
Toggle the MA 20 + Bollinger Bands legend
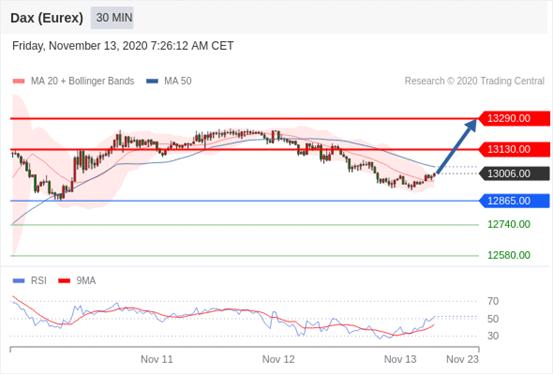[x=73, y=81]
